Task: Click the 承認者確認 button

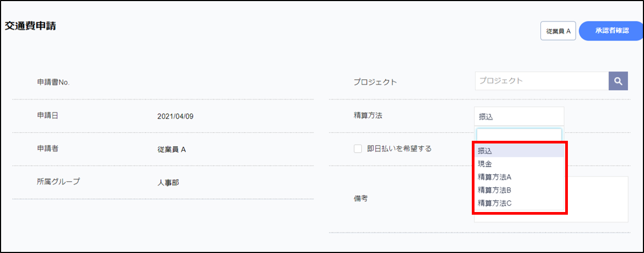Action: pos(612,31)
